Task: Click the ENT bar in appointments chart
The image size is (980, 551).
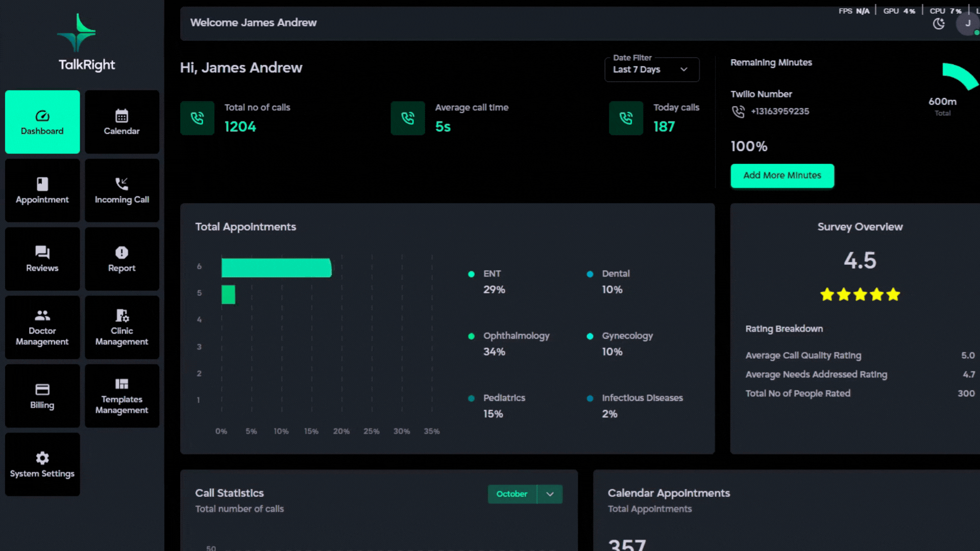Action: tap(276, 268)
